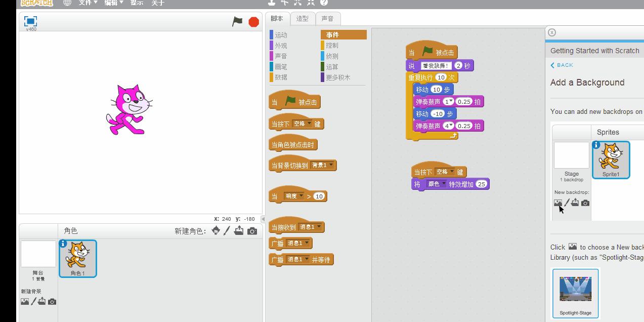Select the scissors delete tool
Screen dimensions: 644x322
[284, 3]
